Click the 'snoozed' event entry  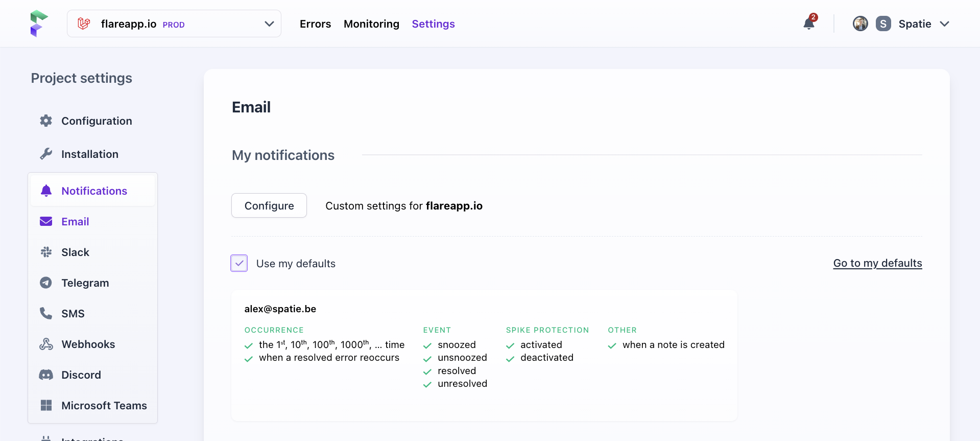(457, 345)
